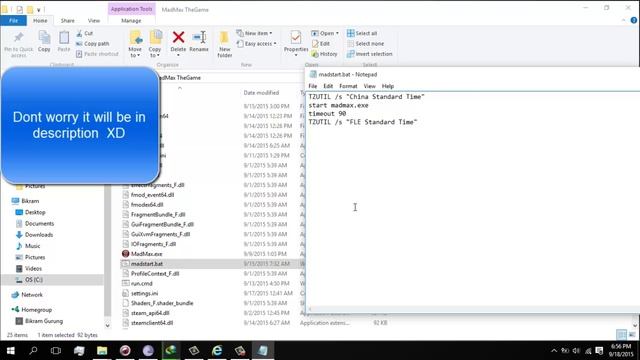Viewport: 640px width, 360px height.
Task: Click the Notepad taskbar icon
Action: [x=263, y=351]
